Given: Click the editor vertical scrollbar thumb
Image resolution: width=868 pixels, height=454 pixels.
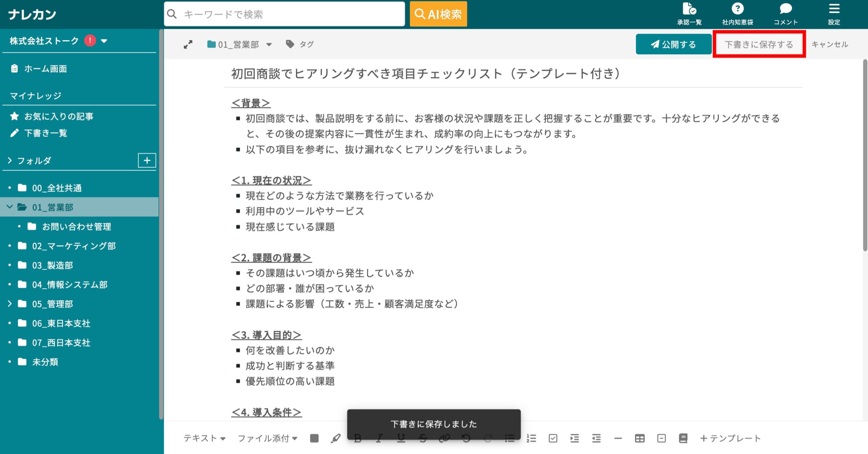Looking at the screenshot, I should pyautogui.click(x=865, y=155).
